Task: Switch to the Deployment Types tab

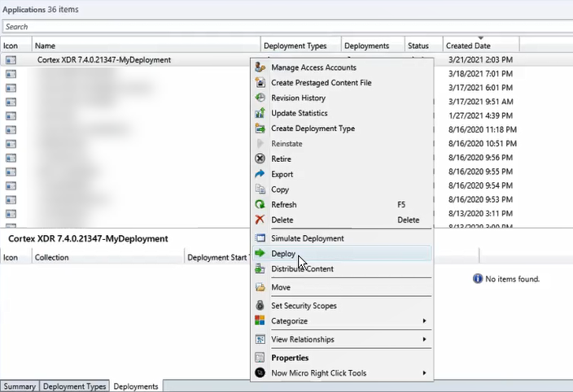Action: click(x=74, y=386)
